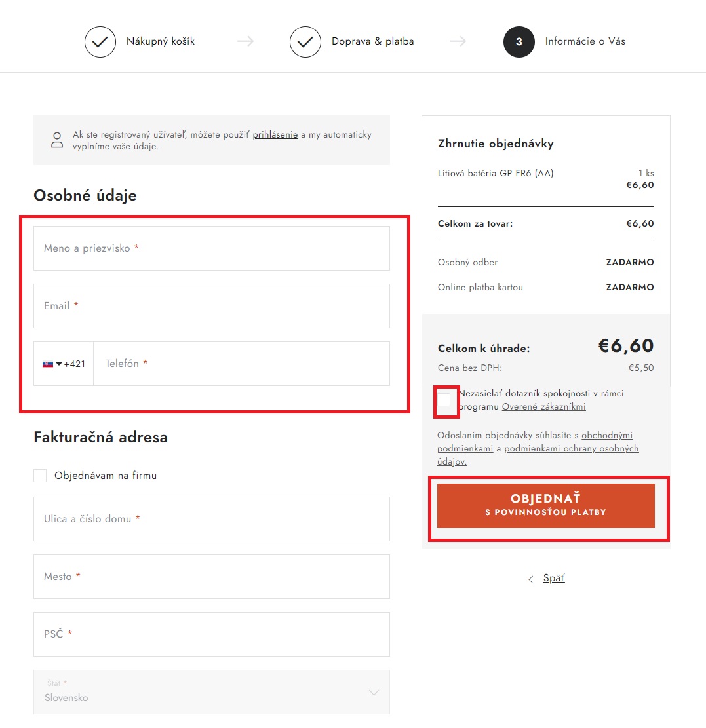Viewport: 706px width, 728px height.
Task: Click the chevron arrow of Štát selector
Action: point(374,692)
